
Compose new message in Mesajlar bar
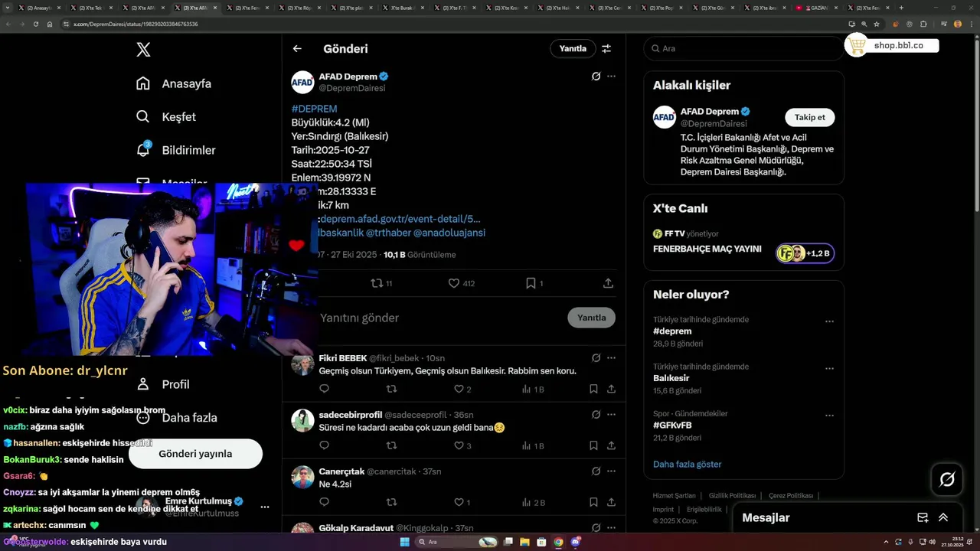click(x=923, y=517)
